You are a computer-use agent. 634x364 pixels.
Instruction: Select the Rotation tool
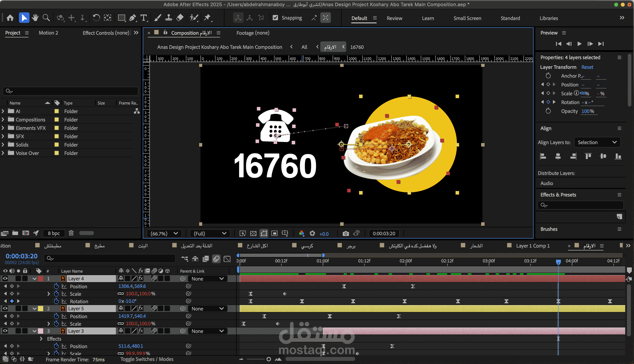96,18
